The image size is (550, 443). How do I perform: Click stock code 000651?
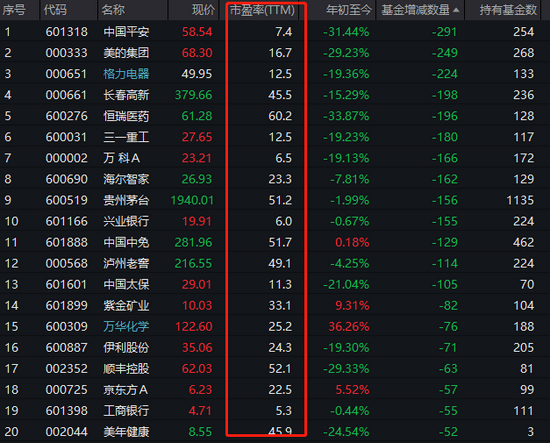66,74
